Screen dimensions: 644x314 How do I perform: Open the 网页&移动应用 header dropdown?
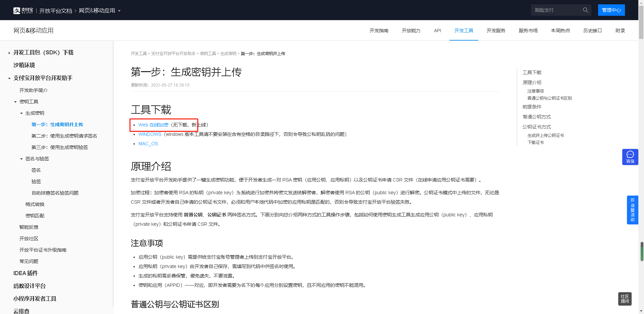point(100,11)
